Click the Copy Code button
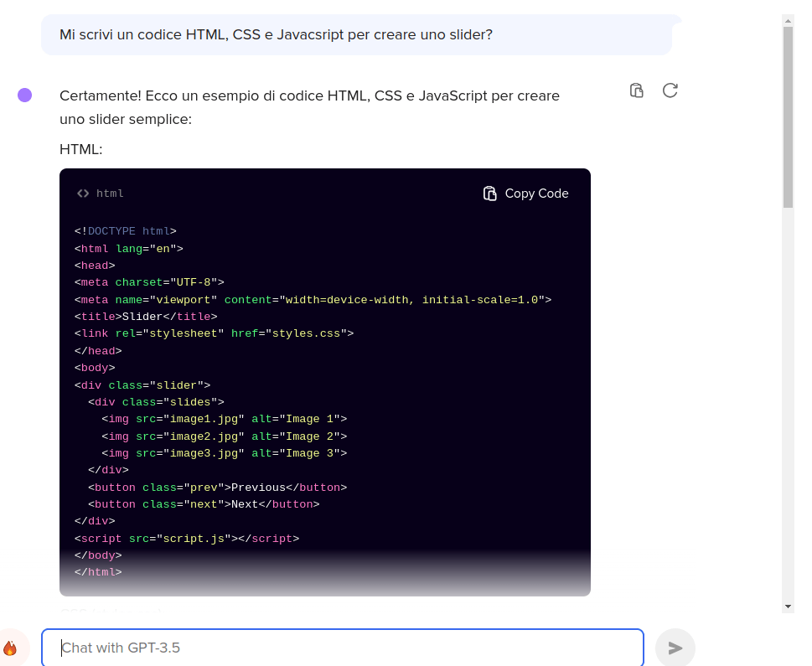The height and width of the screenshot is (666, 812). tap(525, 194)
